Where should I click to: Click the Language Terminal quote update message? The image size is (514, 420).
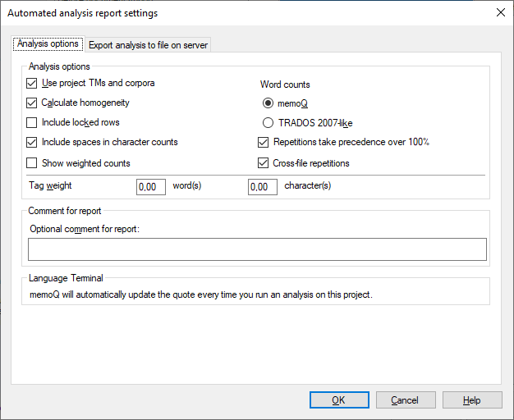coord(200,294)
